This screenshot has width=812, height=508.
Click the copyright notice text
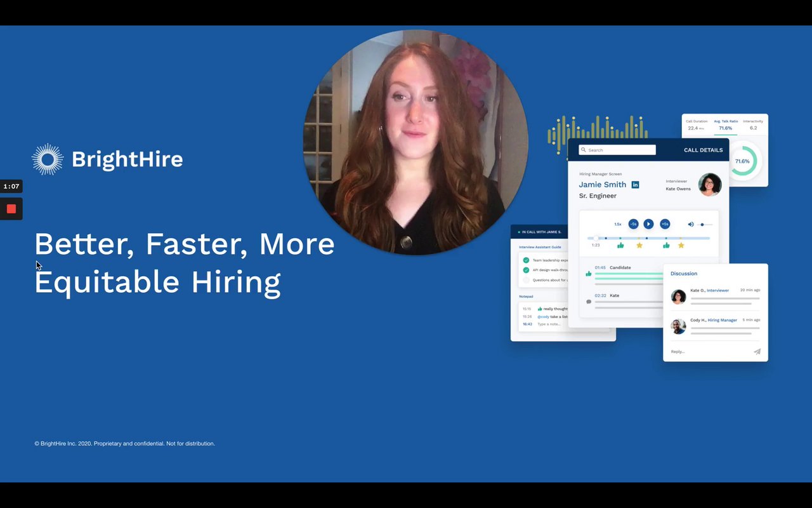pyautogui.click(x=125, y=443)
